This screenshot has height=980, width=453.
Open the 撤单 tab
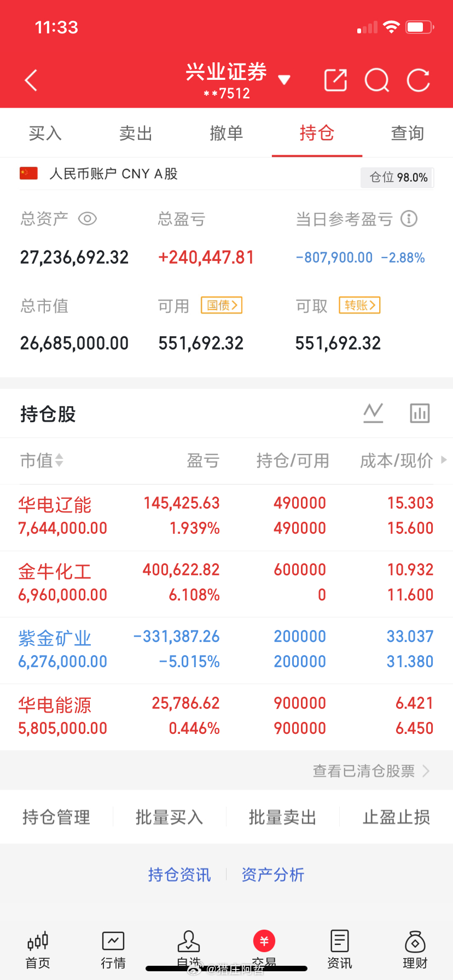226,133
